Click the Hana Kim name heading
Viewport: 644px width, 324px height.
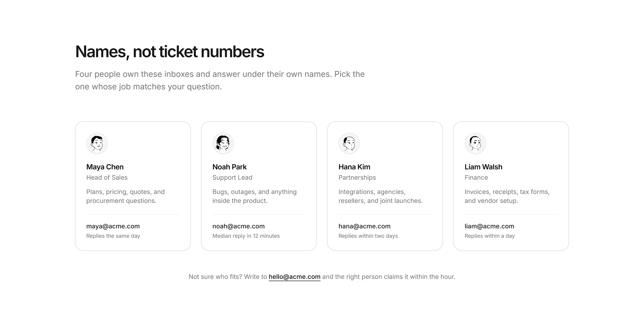354,167
